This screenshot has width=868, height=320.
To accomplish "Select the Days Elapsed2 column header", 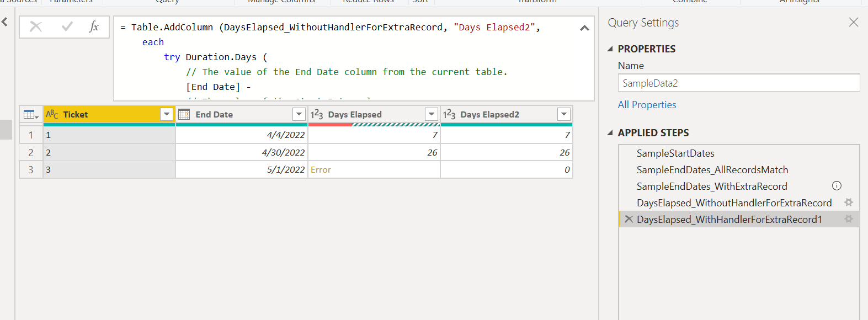I will [x=507, y=114].
